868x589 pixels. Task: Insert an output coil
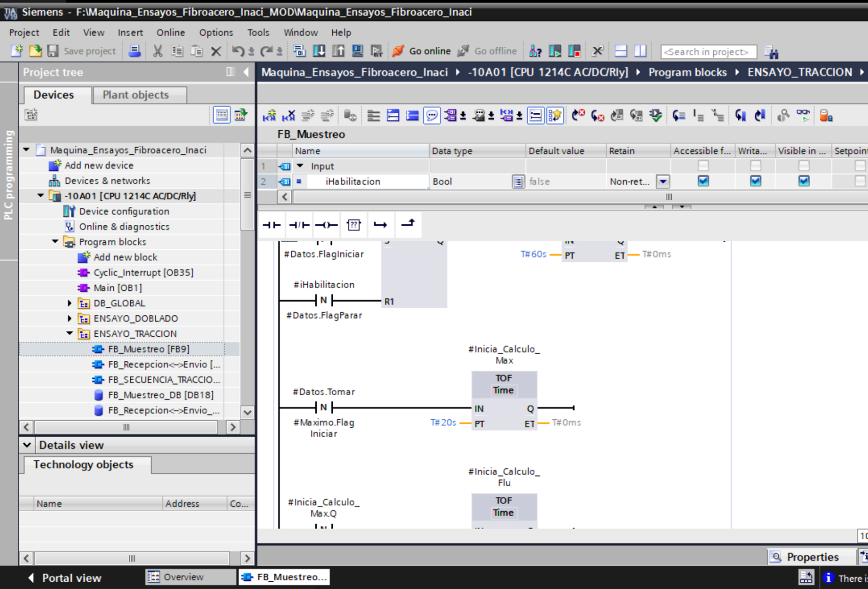pos(326,225)
